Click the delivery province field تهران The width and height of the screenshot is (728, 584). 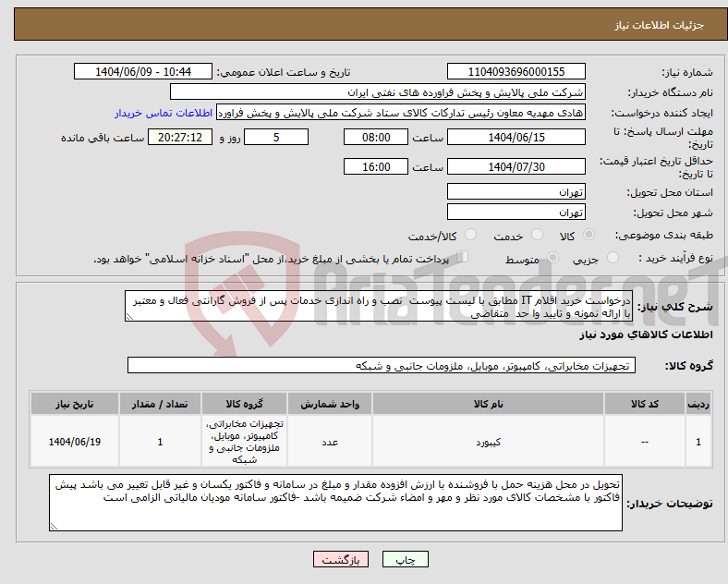pyautogui.click(x=516, y=191)
